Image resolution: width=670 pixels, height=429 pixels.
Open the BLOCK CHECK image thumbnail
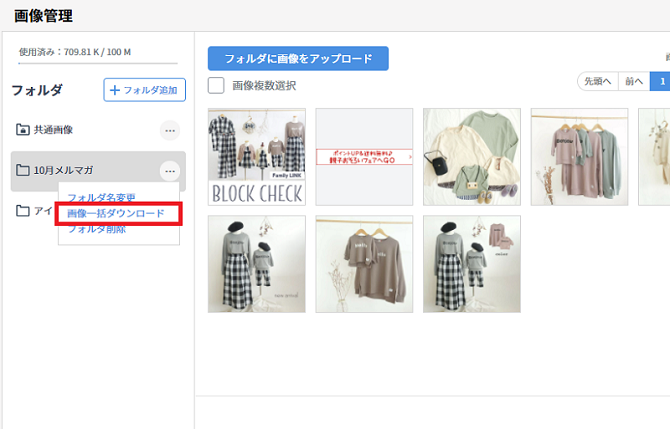pyautogui.click(x=257, y=157)
